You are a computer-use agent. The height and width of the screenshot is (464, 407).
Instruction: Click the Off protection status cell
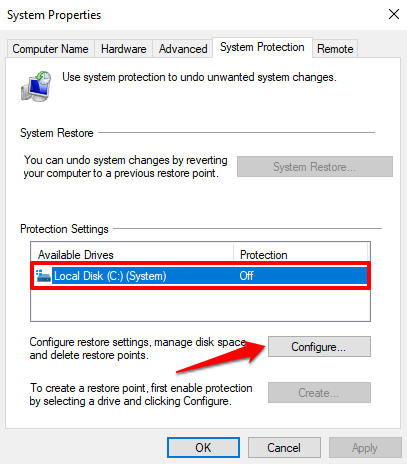click(x=246, y=276)
